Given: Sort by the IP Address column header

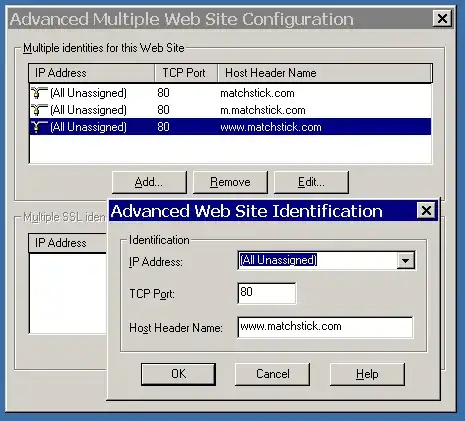Looking at the screenshot, I should tap(92, 73).
